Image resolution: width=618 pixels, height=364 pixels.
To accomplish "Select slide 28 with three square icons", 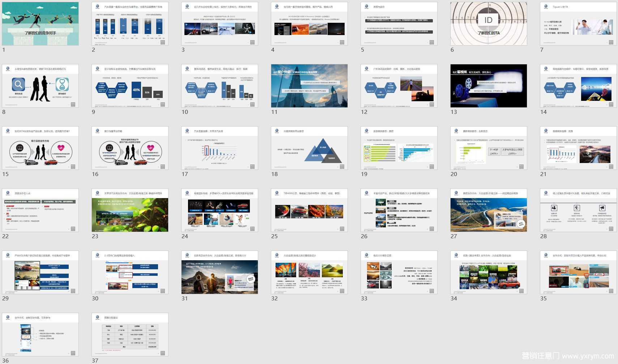I will [578, 210].
